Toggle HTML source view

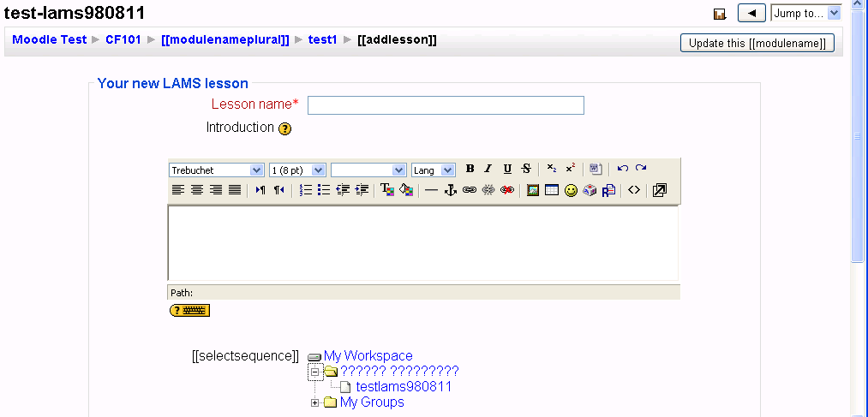point(633,190)
